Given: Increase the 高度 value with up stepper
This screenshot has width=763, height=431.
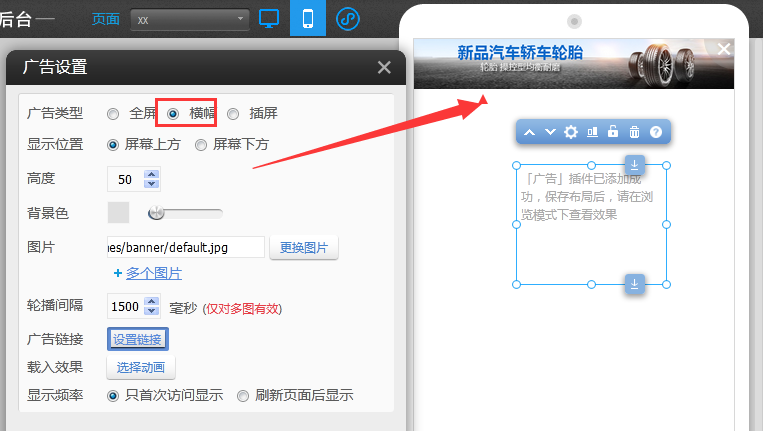Looking at the screenshot, I should click(x=151, y=175).
